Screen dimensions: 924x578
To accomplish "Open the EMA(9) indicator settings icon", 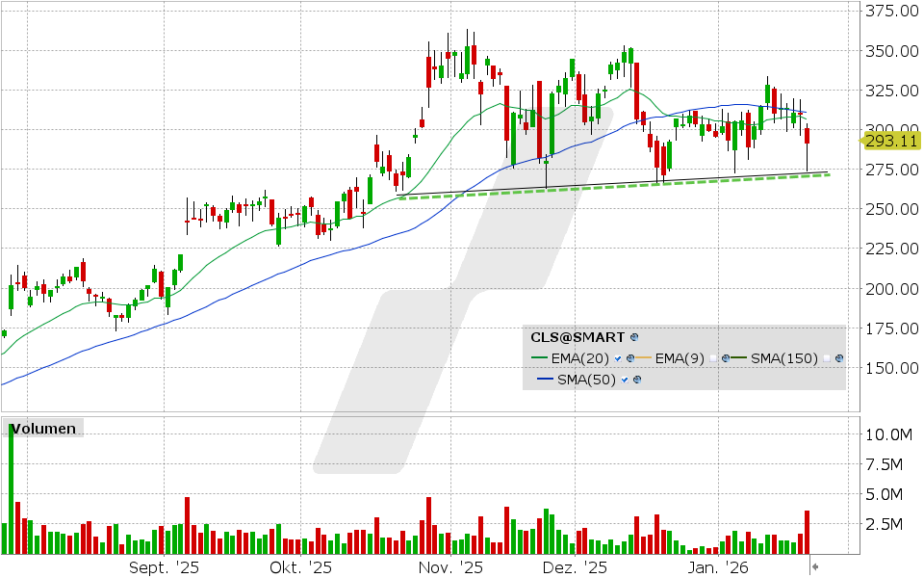I will (x=724, y=358).
